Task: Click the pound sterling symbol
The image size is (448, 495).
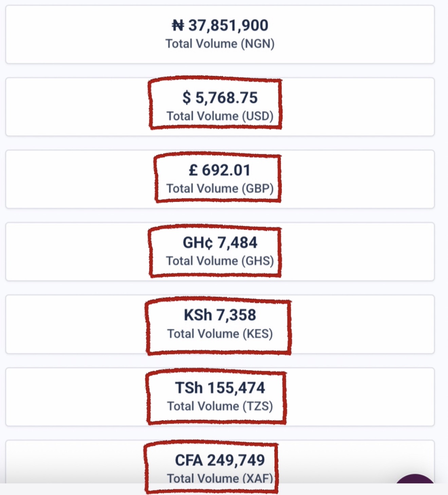Action: [193, 170]
